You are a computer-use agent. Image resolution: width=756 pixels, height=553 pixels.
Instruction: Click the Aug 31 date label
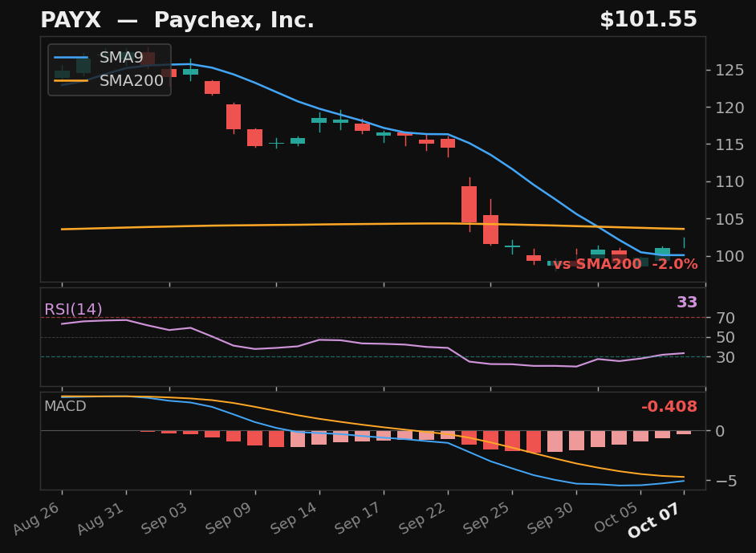pyautogui.click(x=101, y=518)
